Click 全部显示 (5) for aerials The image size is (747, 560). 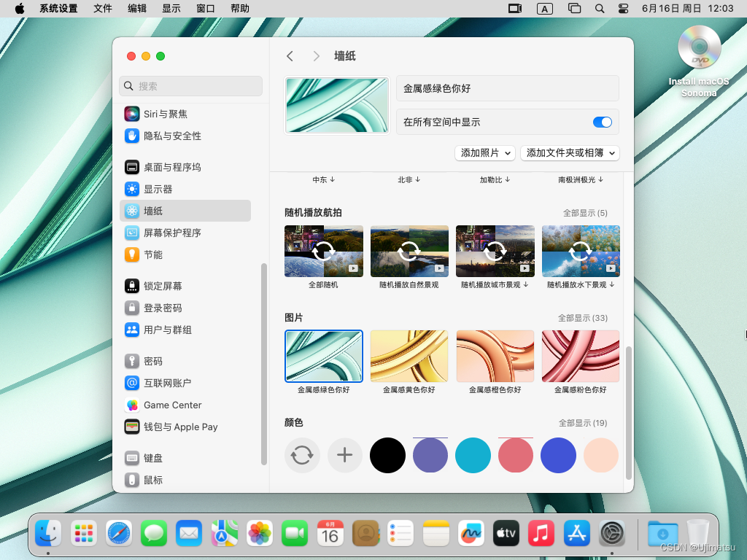(x=585, y=213)
